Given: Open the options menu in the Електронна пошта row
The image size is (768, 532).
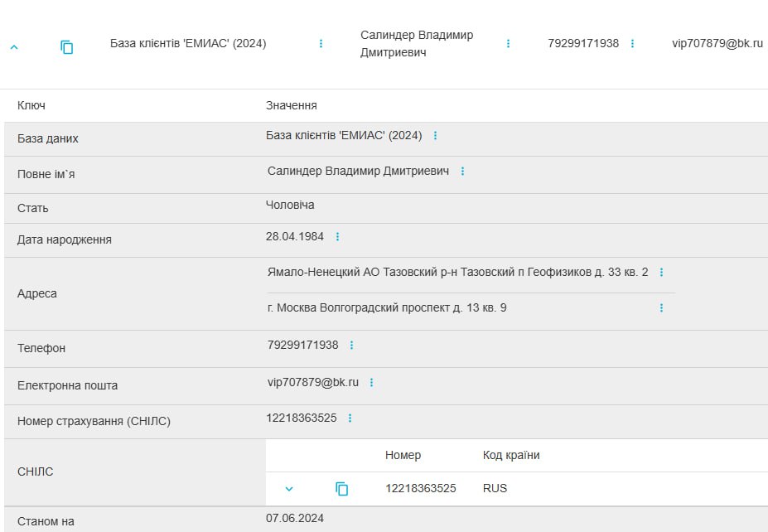Looking at the screenshot, I should pyautogui.click(x=371, y=383).
